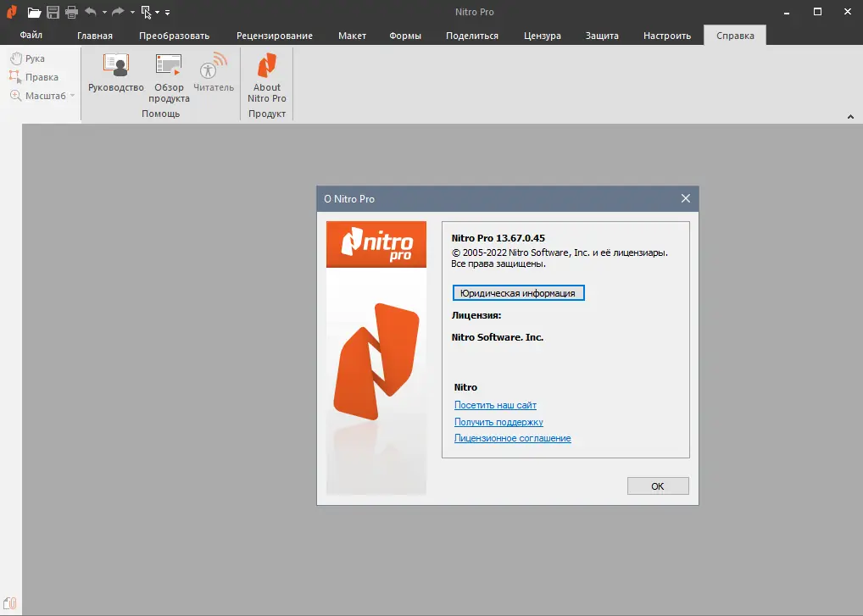Switch to the Настроить tab
Viewport: 863px width, 616px height.
(x=667, y=36)
